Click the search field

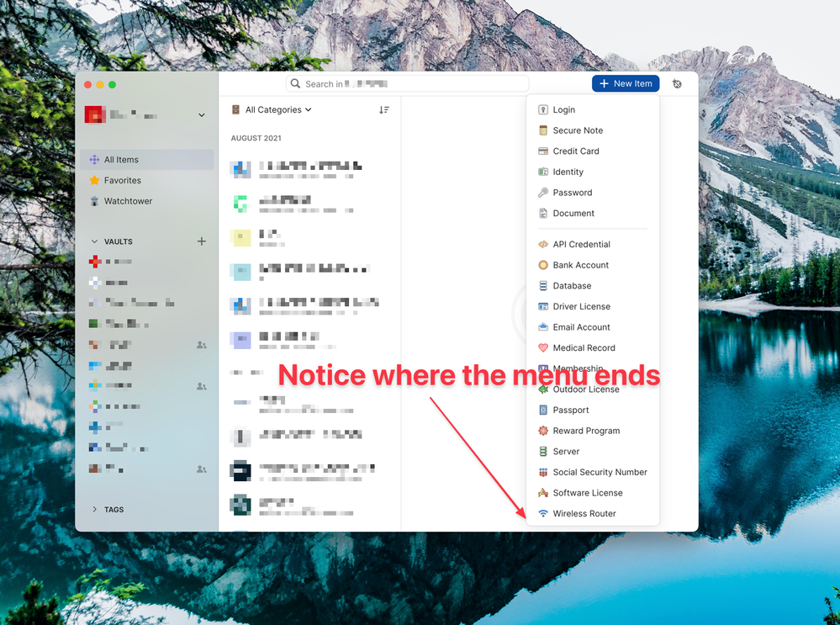(x=408, y=84)
